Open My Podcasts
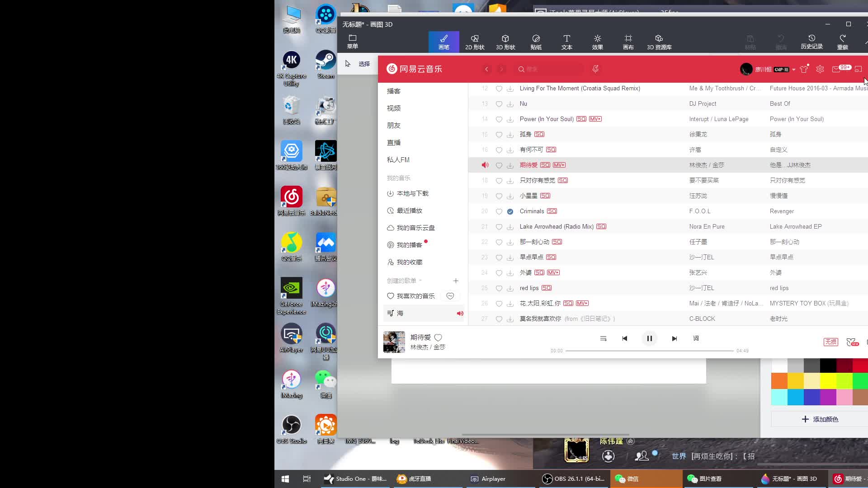The width and height of the screenshot is (868, 488). [x=405, y=245]
